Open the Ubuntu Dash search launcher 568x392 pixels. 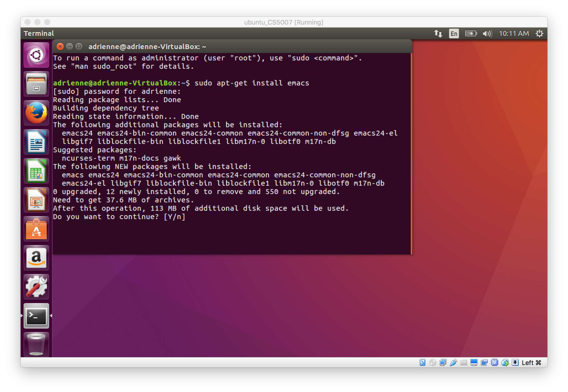(36, 55)
